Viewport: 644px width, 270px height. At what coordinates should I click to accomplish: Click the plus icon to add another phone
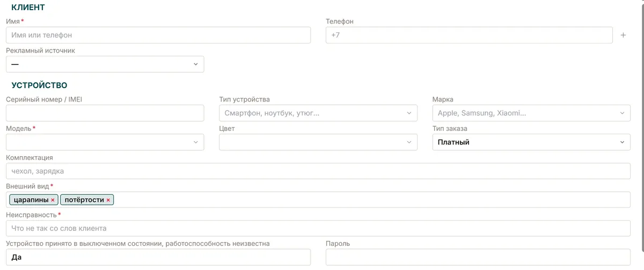coord(623,35)
